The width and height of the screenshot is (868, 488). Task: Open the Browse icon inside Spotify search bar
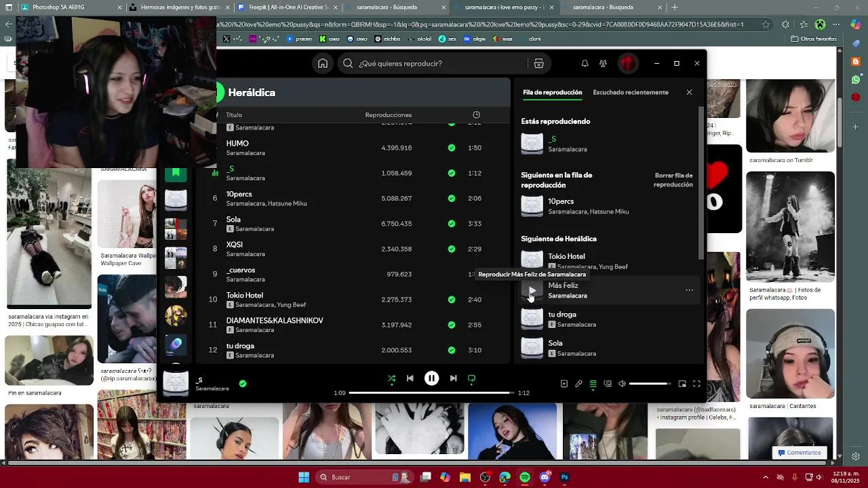click(538, 63)
